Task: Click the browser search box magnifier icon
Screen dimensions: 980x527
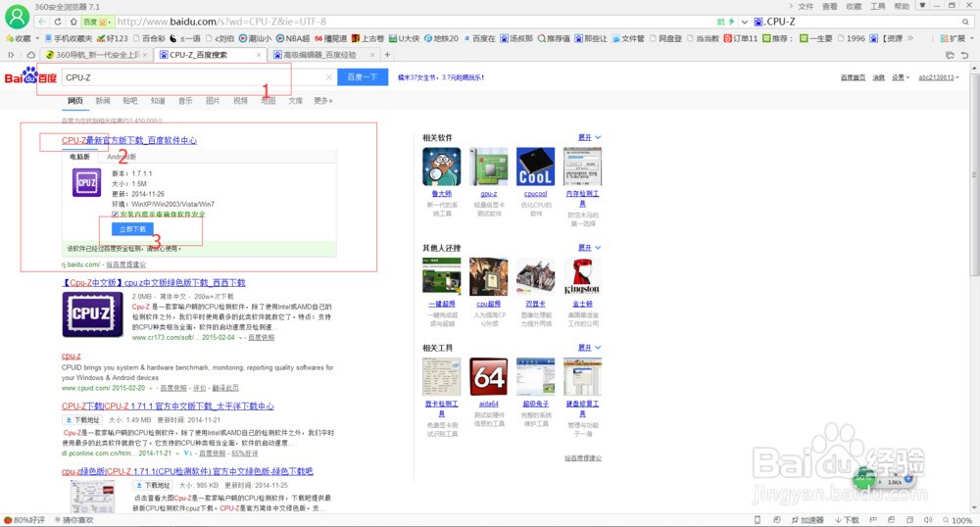Action: 965,22
